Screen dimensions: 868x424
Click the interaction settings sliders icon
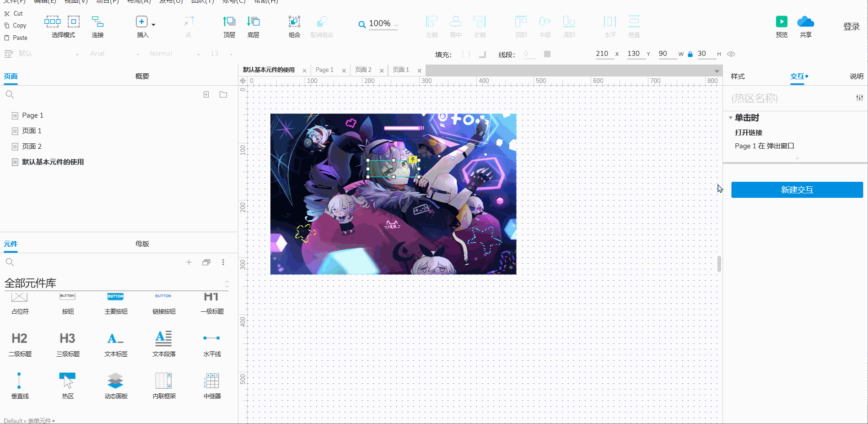860,98
